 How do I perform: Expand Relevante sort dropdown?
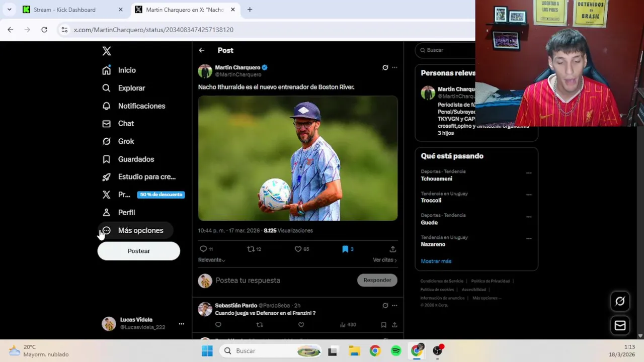211,260
